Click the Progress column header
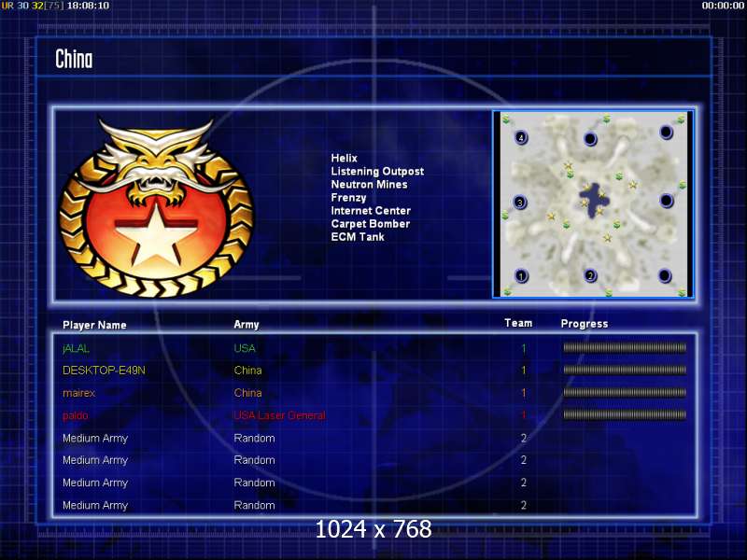Viewport: 747px width, 560px height. pos(585,324)
